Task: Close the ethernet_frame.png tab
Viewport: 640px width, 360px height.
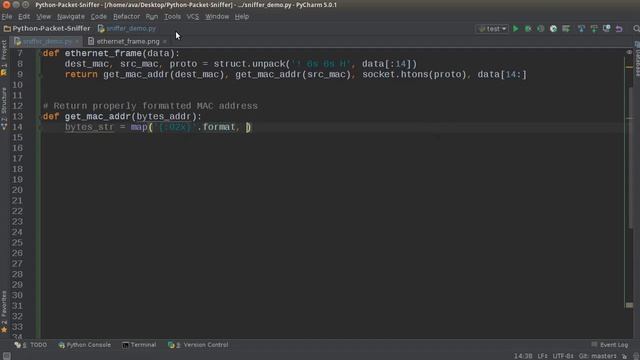Action: point(164,42)
